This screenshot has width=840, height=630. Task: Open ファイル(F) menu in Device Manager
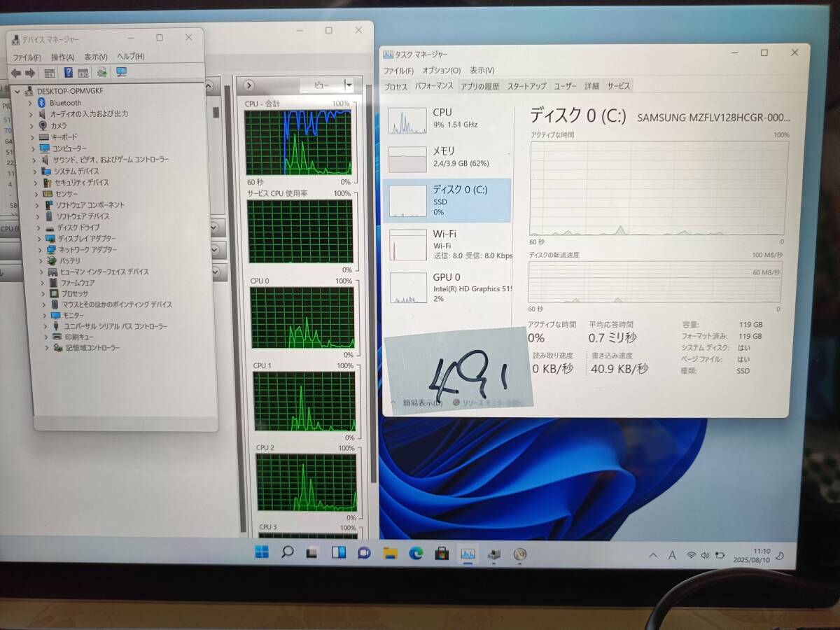click(x=27, y=57)
